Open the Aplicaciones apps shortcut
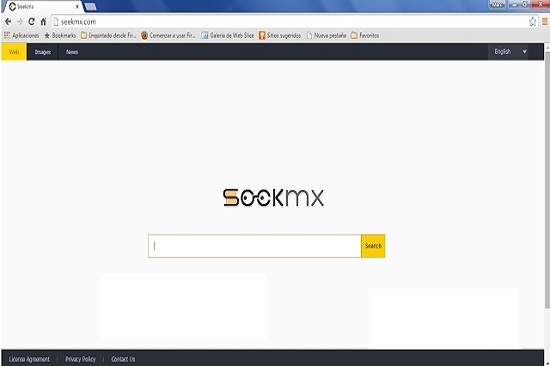 [x=21, y=35]
